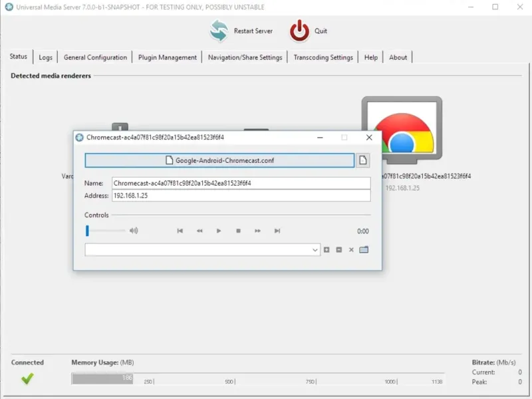
Task: Click the Restart Server icon
Action: point(219,31)
